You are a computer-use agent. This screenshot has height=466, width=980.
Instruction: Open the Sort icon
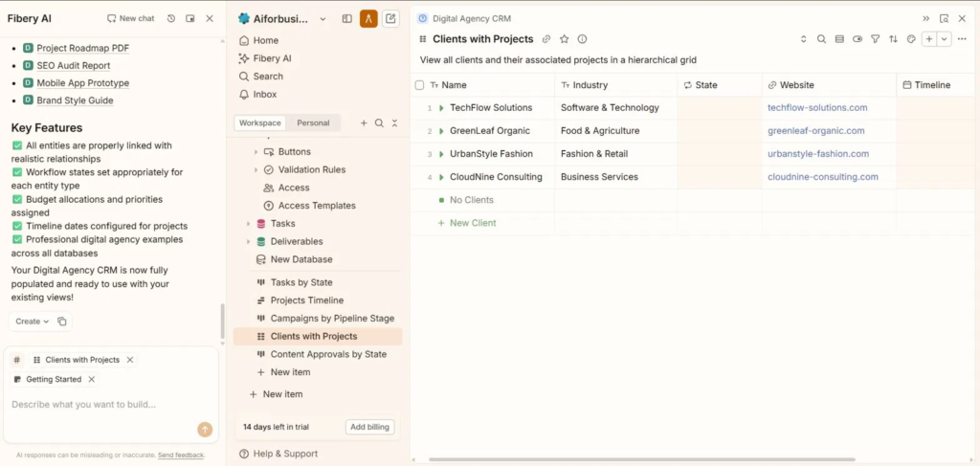click(x=893, y=39)
